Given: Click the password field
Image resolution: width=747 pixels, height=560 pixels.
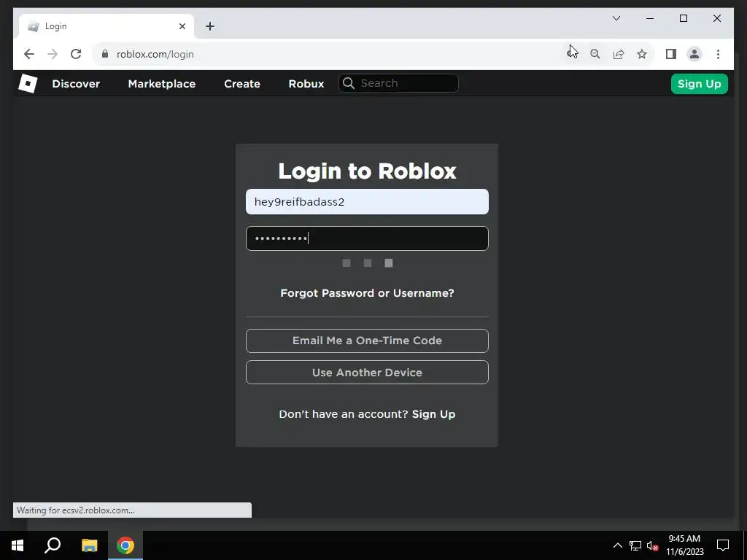Looking at the screenshot, I should (367, 238).
